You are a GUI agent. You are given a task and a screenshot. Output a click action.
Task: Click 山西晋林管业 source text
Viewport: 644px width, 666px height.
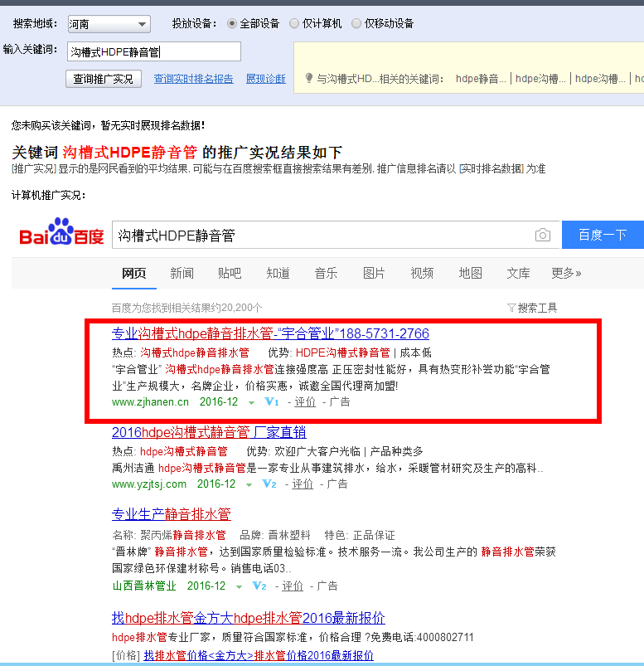144,586
